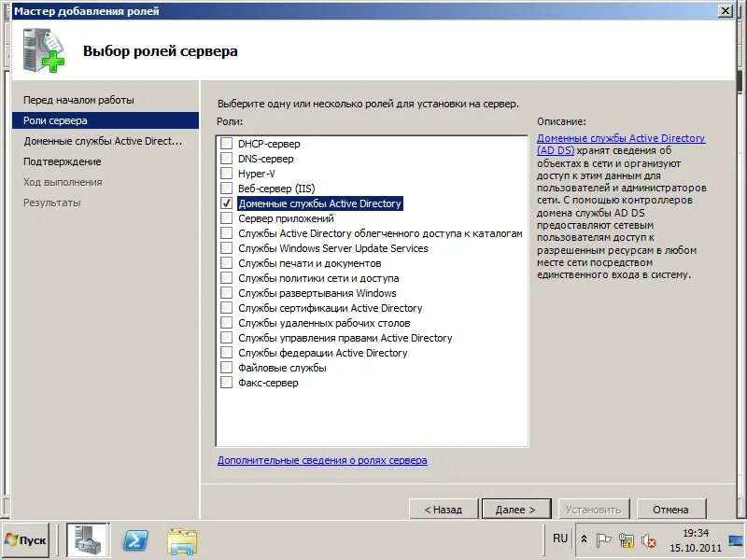This screenshot has width=747, height=560.
Task: Check Службы Windows Server Update Services checkbox
Action: 226,248
